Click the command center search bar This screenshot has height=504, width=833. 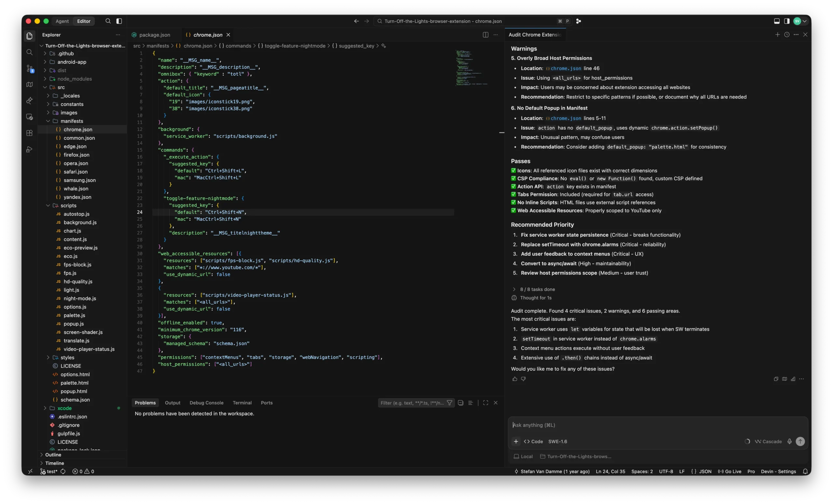point(472,21)
